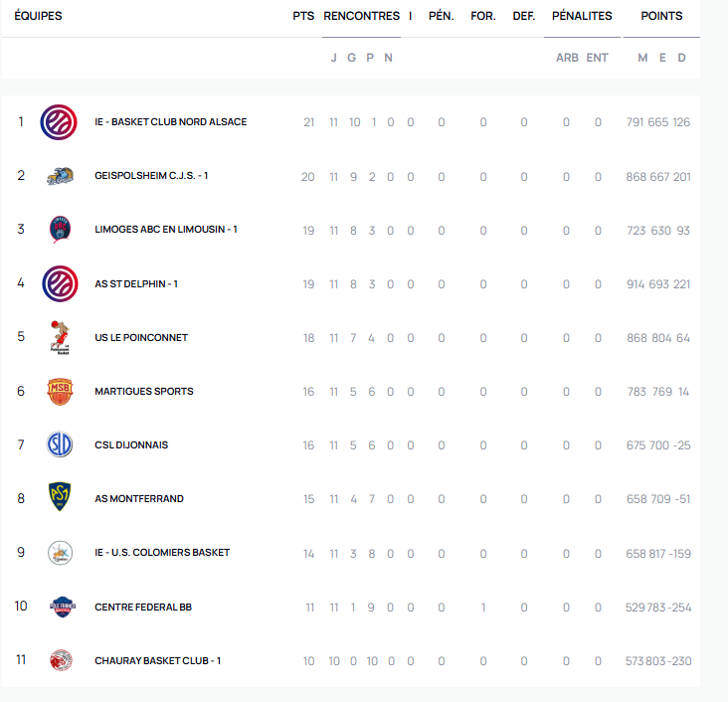The image size is (728, 702).
Task: Click the Limoges ABC team logo
Action: coord(60,230)
